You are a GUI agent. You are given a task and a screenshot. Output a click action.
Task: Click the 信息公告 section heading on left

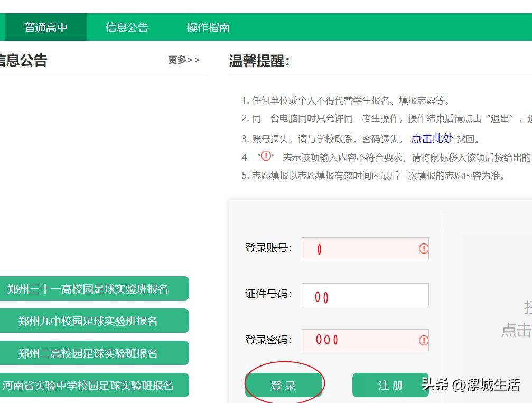click(x=23, y=60)
